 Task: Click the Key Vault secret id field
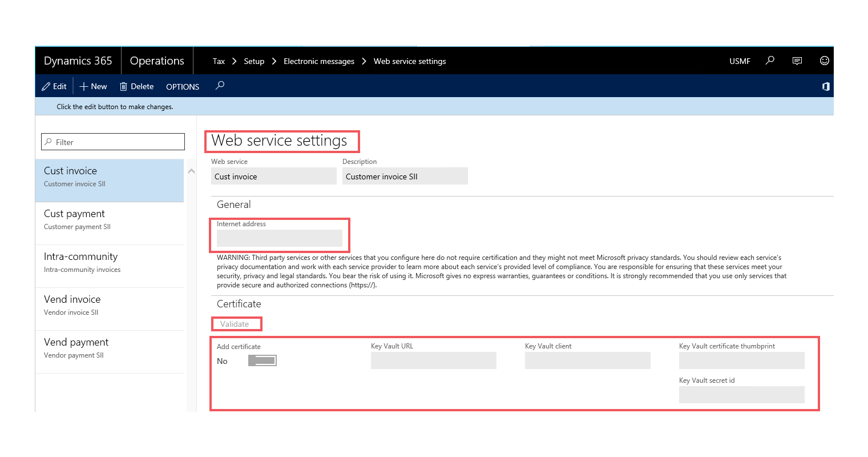(x=742, y=395)
